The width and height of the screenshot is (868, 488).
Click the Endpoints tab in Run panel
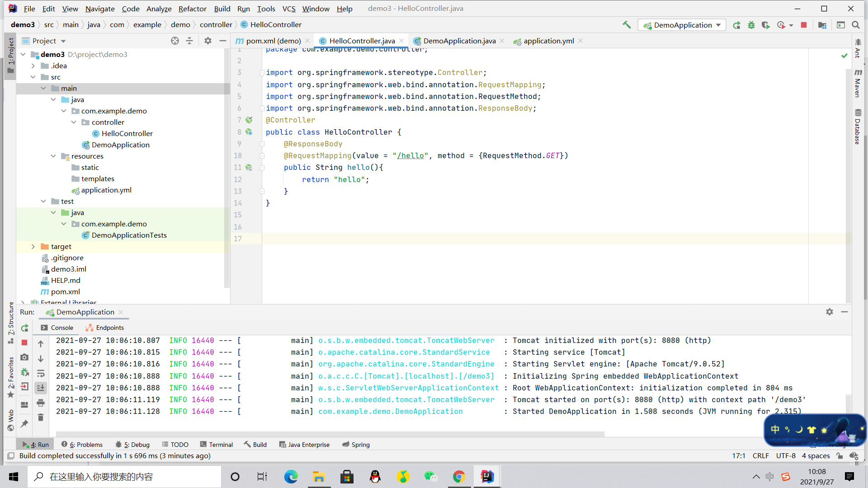(105, 328)
